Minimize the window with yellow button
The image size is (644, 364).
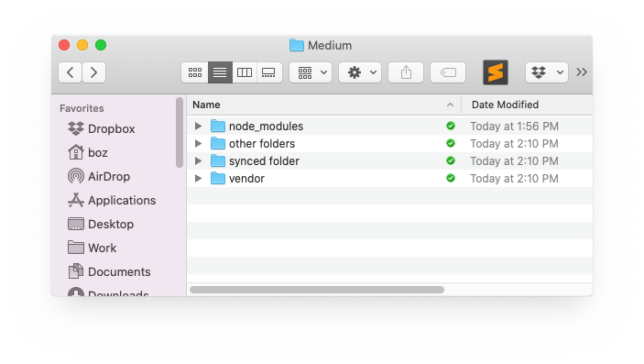pyautogui.click(x=82, y=45)
